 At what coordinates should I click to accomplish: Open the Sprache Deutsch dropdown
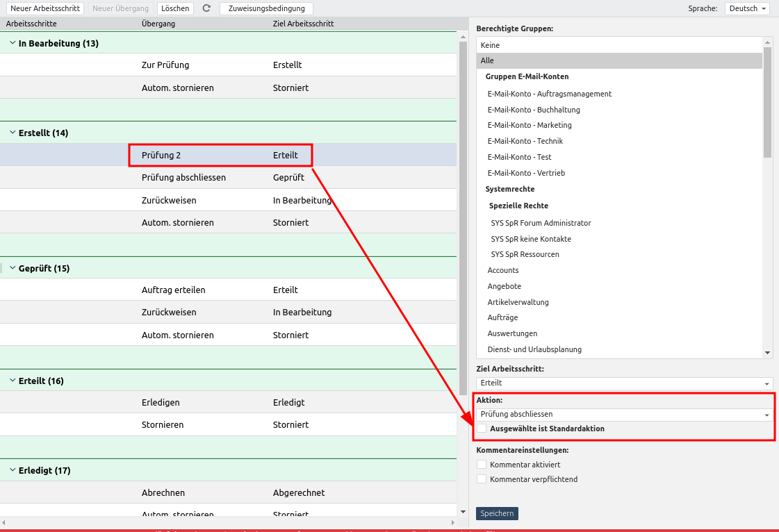(747, 8)
